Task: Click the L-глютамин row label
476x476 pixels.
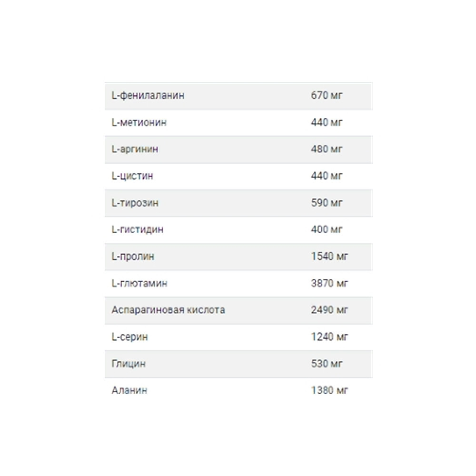Action: coord(139,283)
